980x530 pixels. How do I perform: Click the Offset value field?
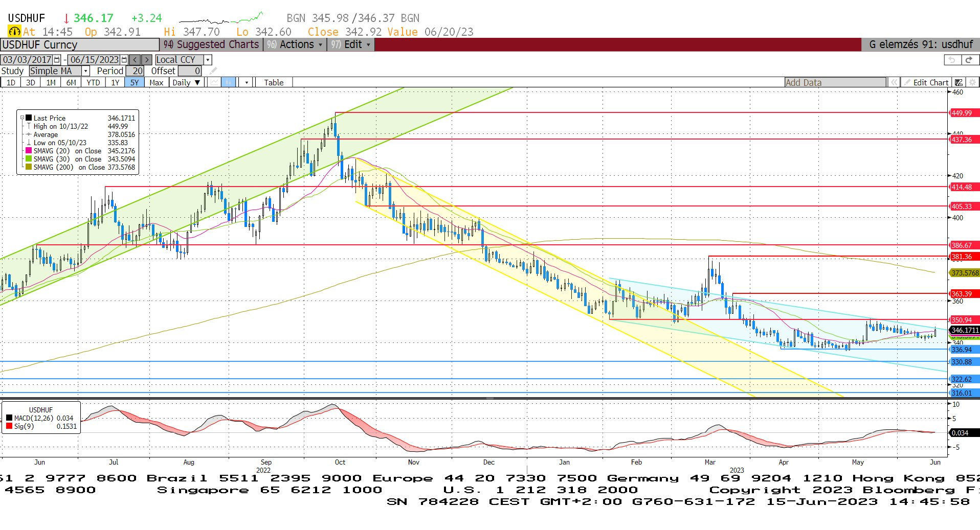(x=189, y=71)
